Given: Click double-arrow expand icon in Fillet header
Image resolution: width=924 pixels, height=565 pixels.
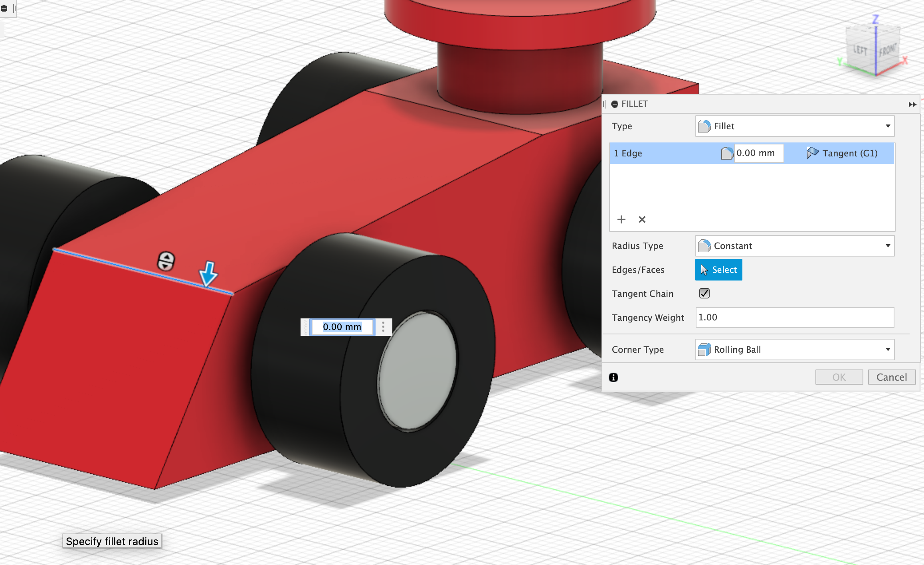Looking at the screenshot, I should click(912, 105).
